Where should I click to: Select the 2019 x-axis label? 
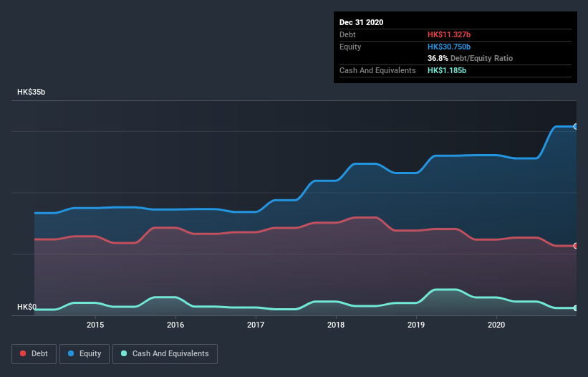click(416, 325)
